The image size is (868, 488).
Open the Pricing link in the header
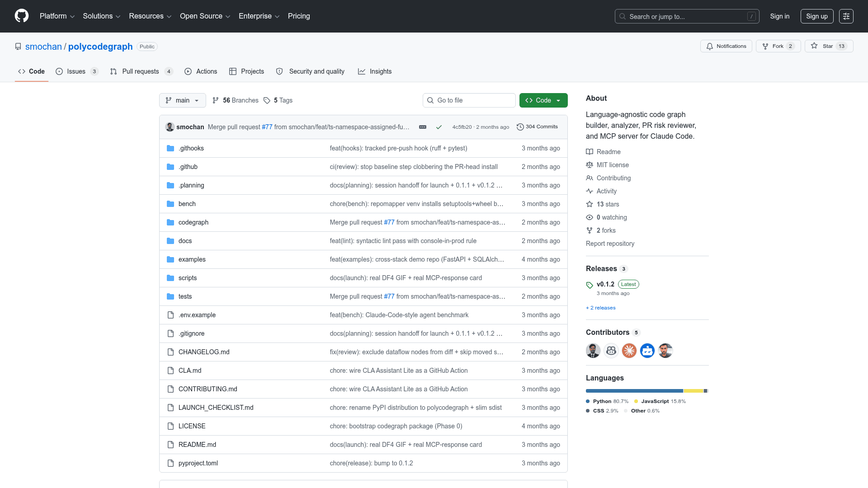coord(299,16)
